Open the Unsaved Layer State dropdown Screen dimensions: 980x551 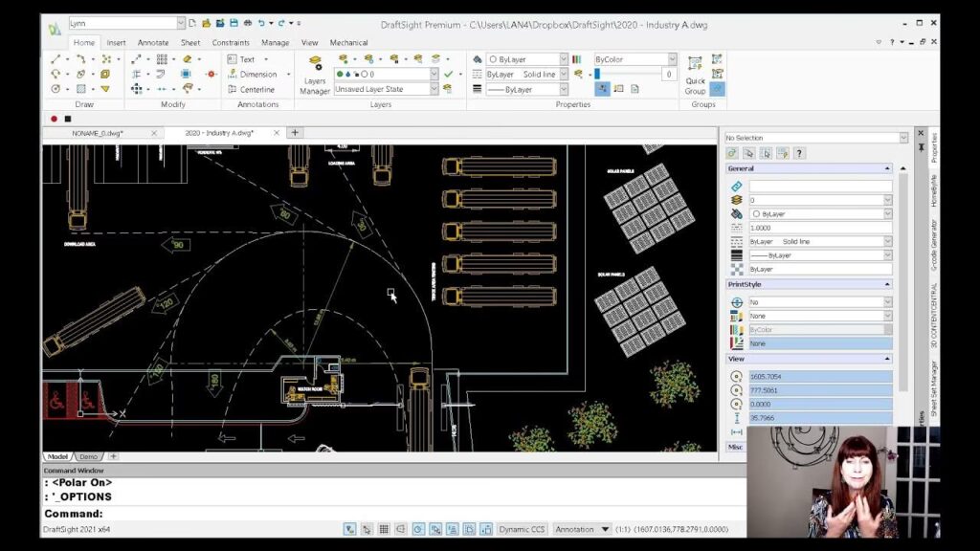[434, 89]
